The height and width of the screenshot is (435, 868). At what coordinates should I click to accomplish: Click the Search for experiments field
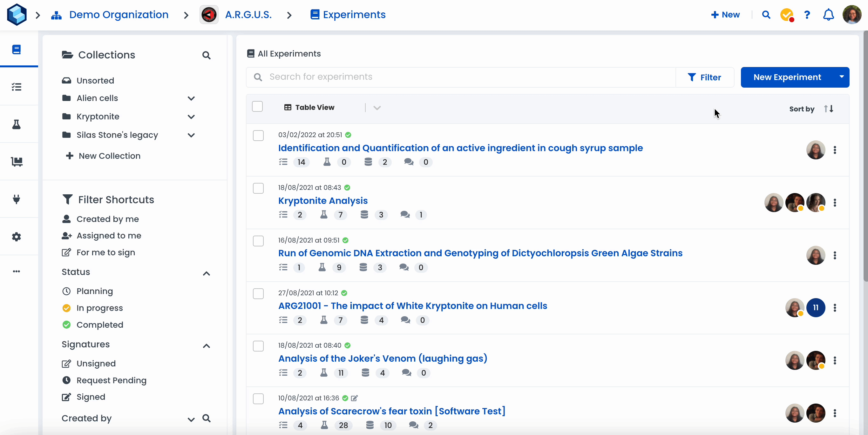tap(465, 77)
